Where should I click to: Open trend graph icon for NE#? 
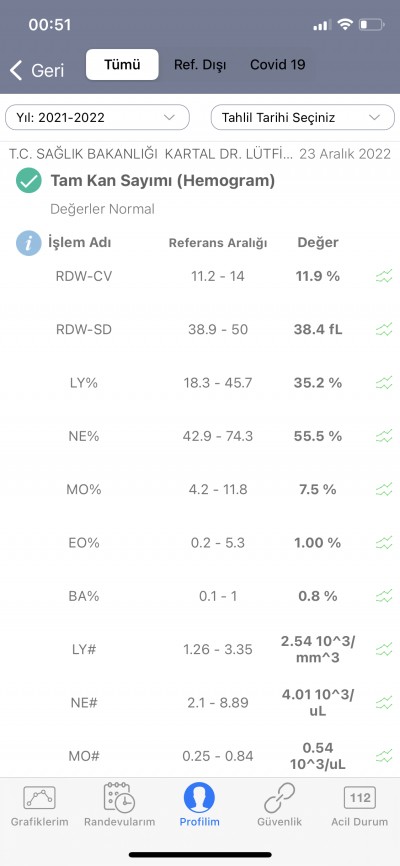(x=384, y=703)
